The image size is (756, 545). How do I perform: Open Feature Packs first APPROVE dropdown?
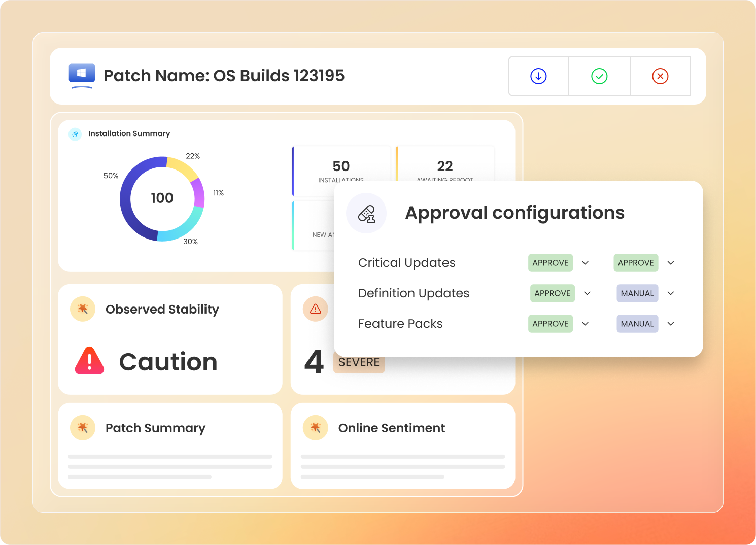pos(585,324)
